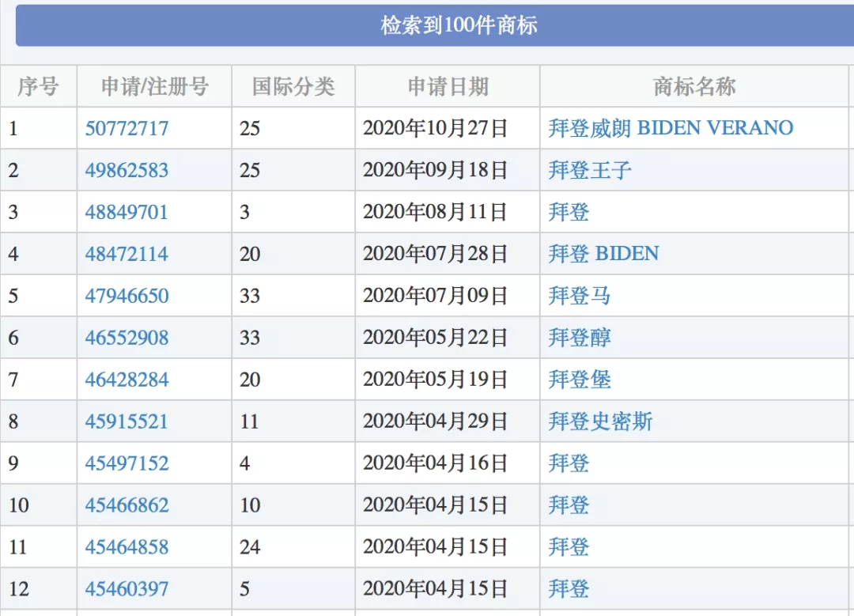Select class 20 in row 48472114
Image resolution: width=854 pixels, height=616 pixels.
[250, 255]
